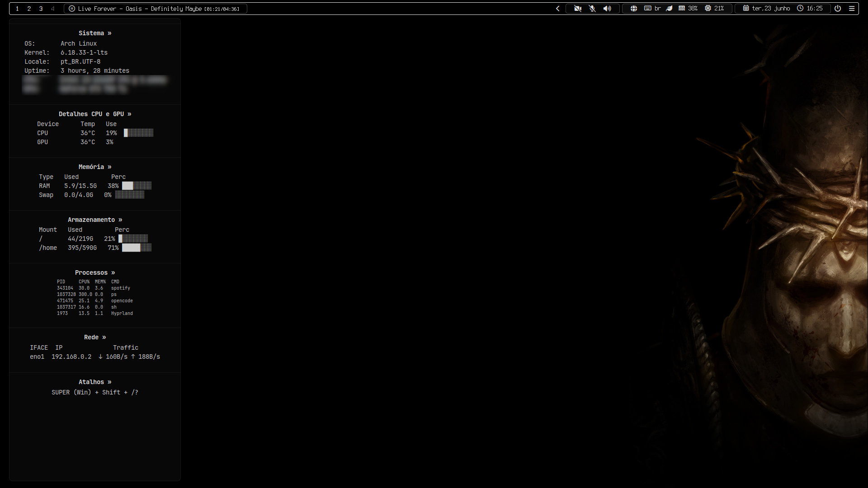Switch to workspace 2

coord(29,9)
